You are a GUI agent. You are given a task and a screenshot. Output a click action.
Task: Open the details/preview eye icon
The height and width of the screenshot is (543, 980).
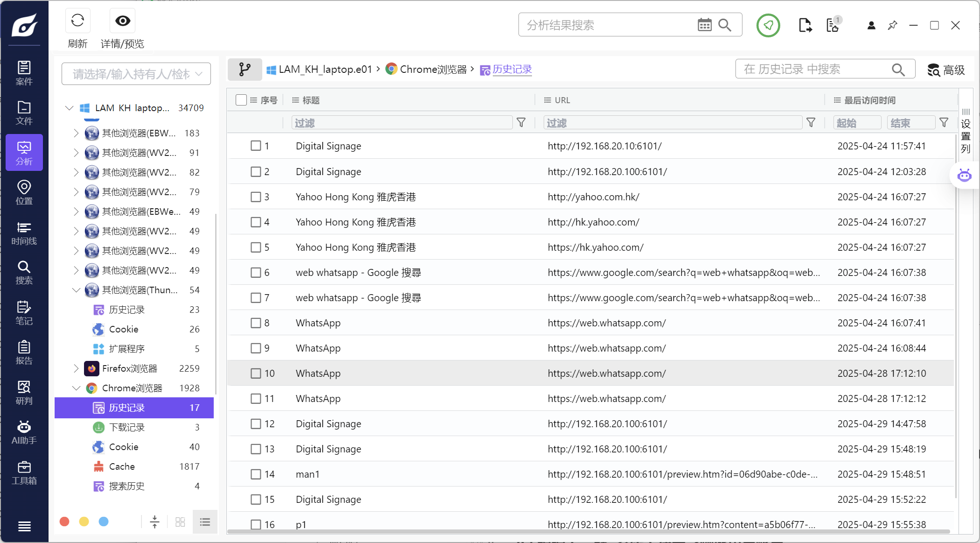pos(123,21)
